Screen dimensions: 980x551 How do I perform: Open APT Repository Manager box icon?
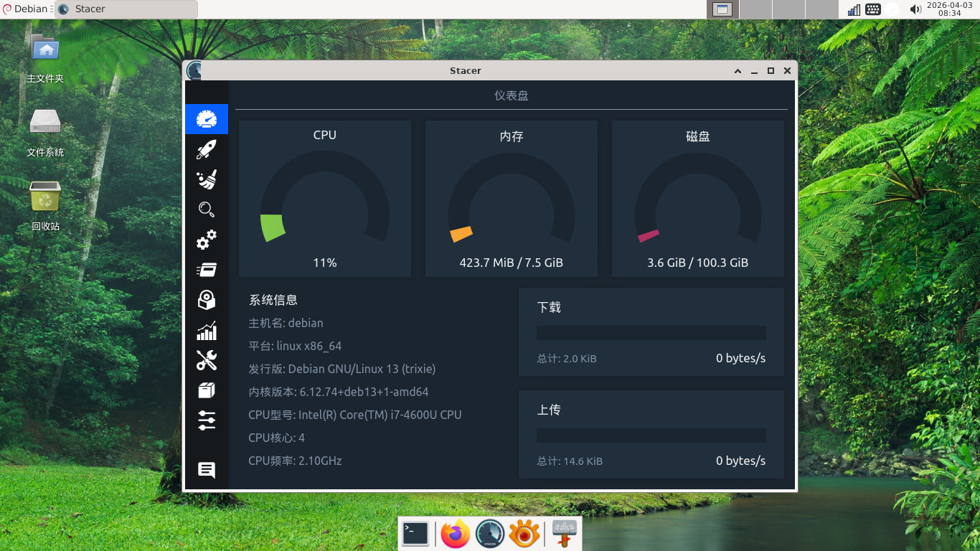pyautogui.click(x=207, y=390)
